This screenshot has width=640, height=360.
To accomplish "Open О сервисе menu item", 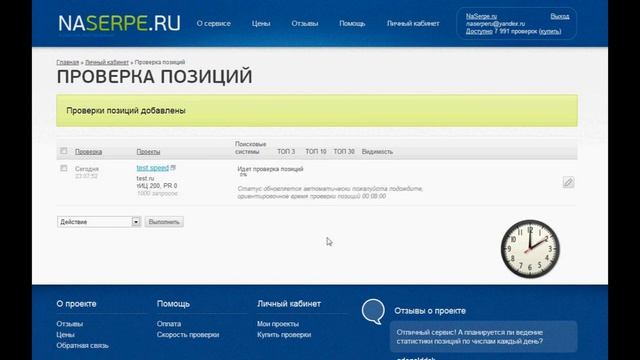I will (213, 24).
